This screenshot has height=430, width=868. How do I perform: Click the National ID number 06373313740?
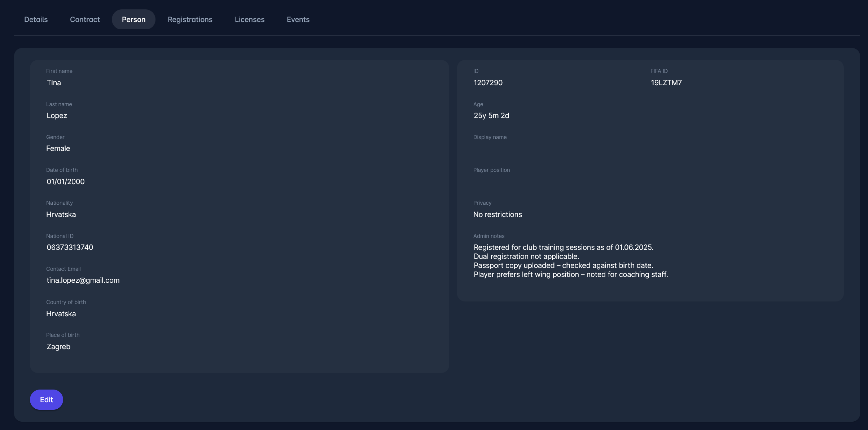click(x=70, y=247)
